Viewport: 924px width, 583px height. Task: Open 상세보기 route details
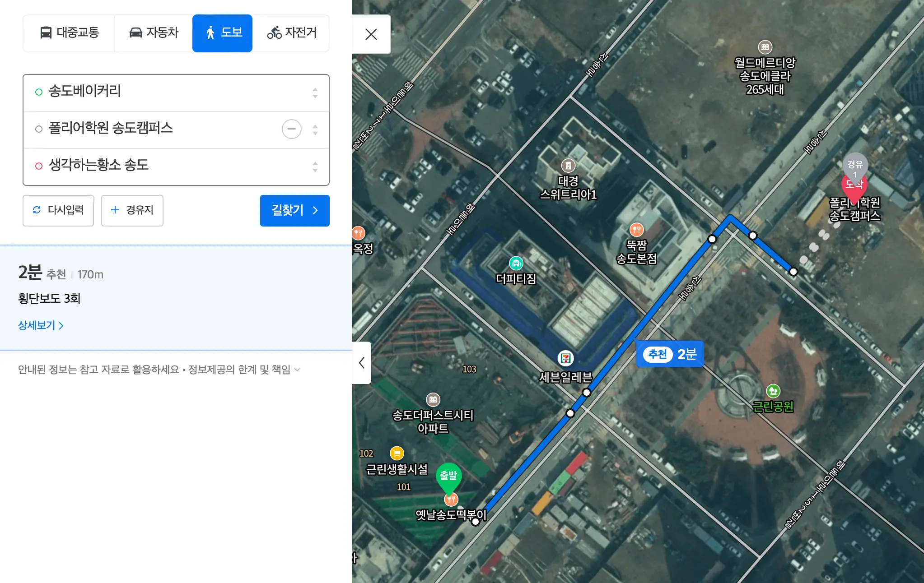coord(41,325)
